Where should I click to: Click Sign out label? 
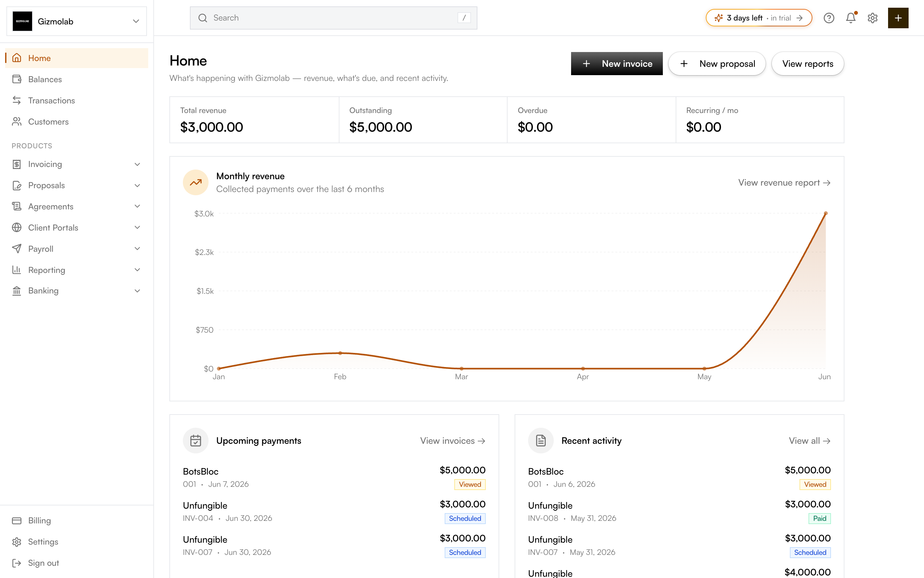44,563
